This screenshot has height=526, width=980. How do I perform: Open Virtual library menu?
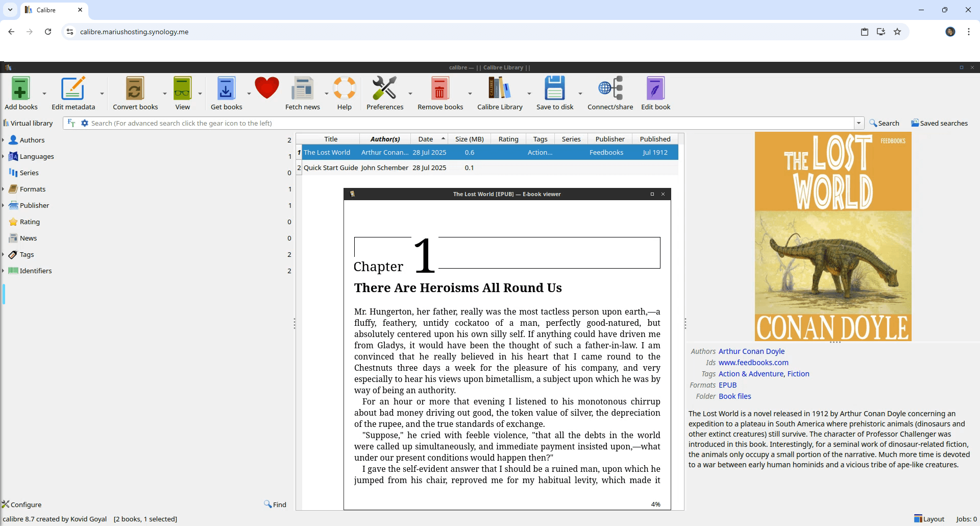[28, 123]
